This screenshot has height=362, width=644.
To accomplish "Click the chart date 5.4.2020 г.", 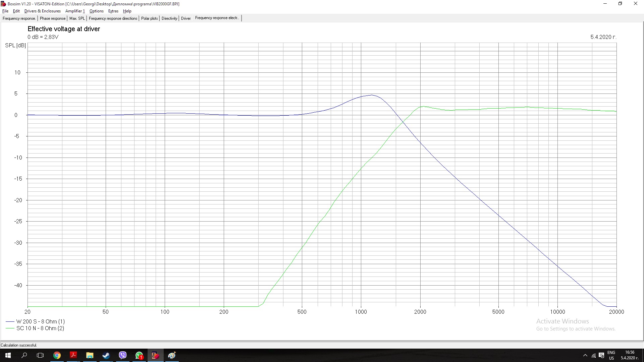I will pos(603,37).
